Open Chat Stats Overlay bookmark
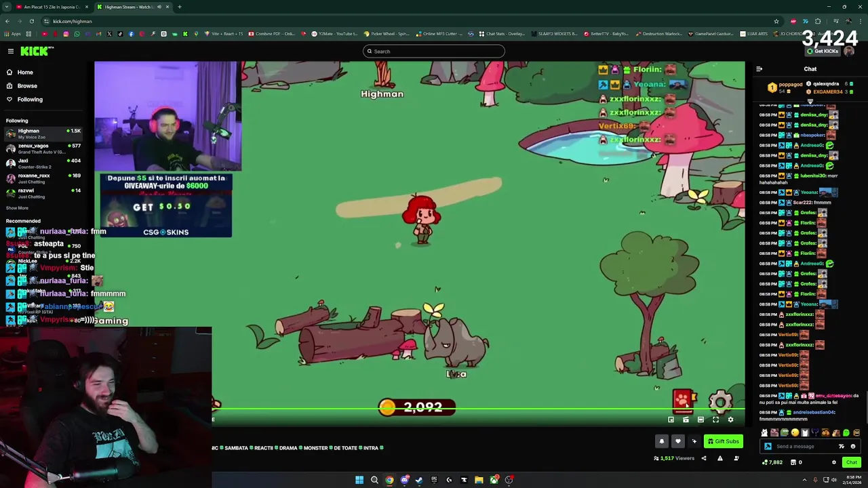 [502, 34]
